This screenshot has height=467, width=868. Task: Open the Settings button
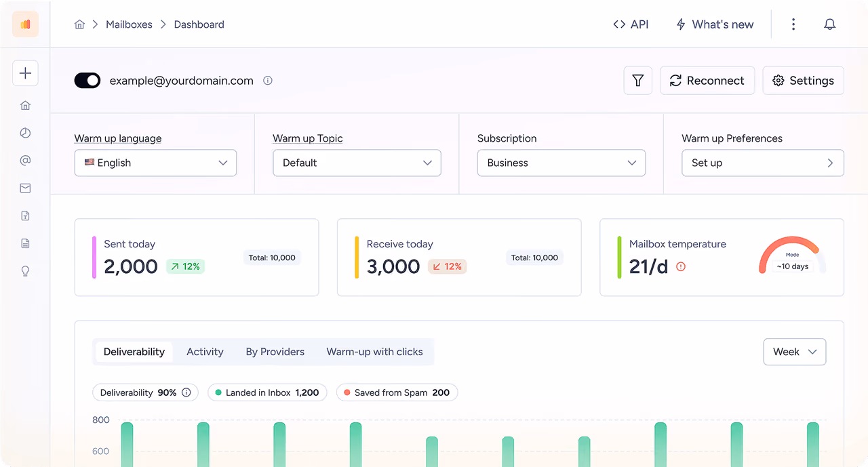click(x=804, y=81)
